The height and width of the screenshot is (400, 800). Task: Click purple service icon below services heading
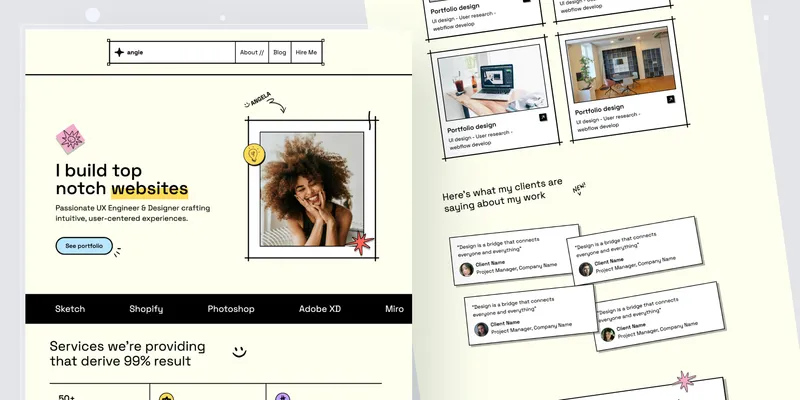(x=283, y=397)
